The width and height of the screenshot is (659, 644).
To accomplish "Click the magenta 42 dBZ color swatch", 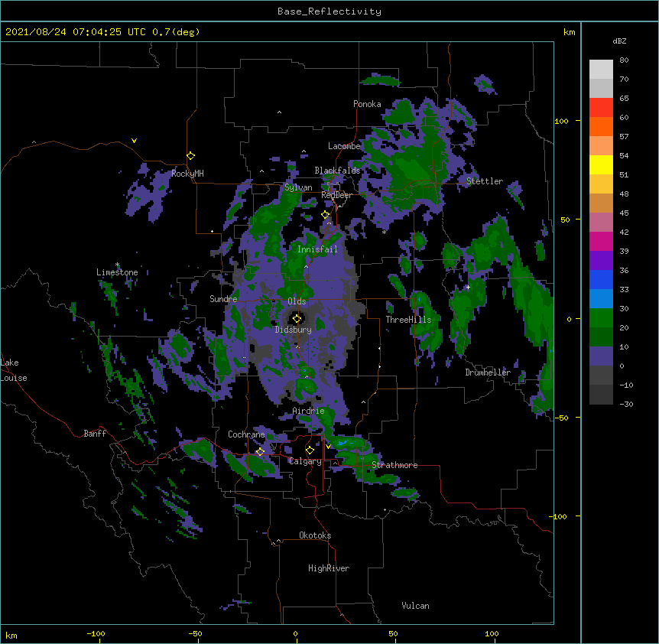I will 601,241.
